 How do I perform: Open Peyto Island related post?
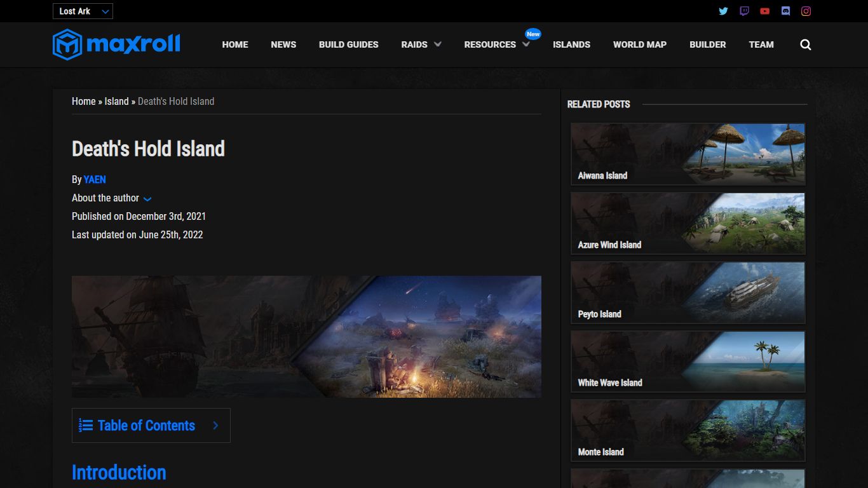point(688,292)
